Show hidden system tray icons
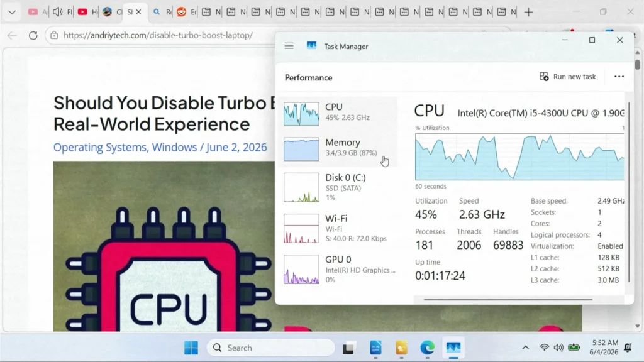The height and width of the screenshot is (362, 644). (x=525, y=348)
